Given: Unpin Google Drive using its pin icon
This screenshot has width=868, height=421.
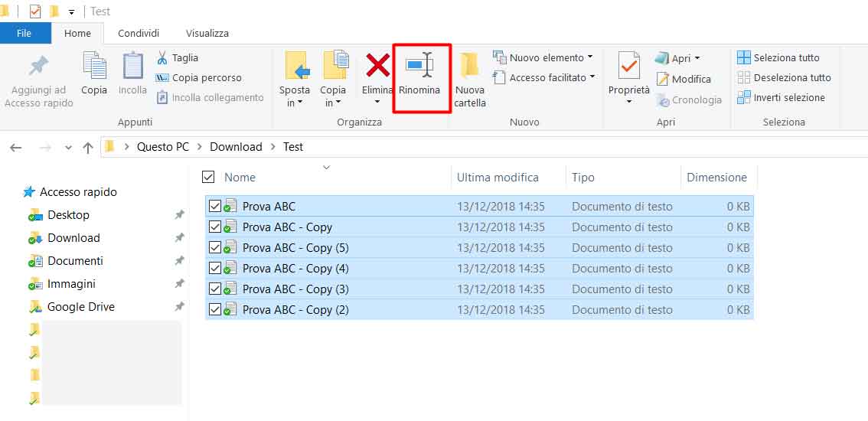Looking at the screenshot, I should (x=179, y=307).
